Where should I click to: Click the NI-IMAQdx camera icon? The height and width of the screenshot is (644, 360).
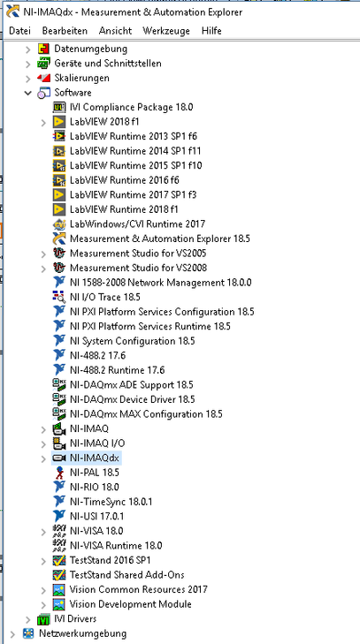pyautogui.click(x=59, y=458)
